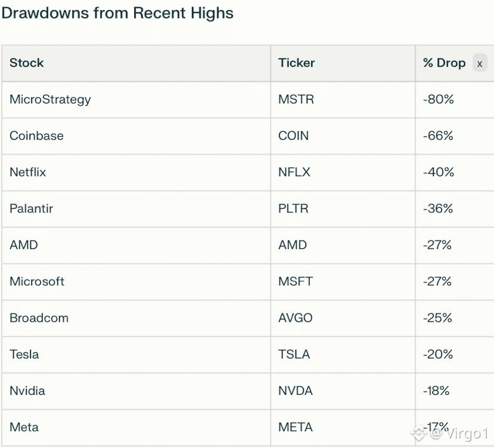Screen dimensions: 494x448
Task: Select the Palantir stock cell
Action: tap(136, 209)
